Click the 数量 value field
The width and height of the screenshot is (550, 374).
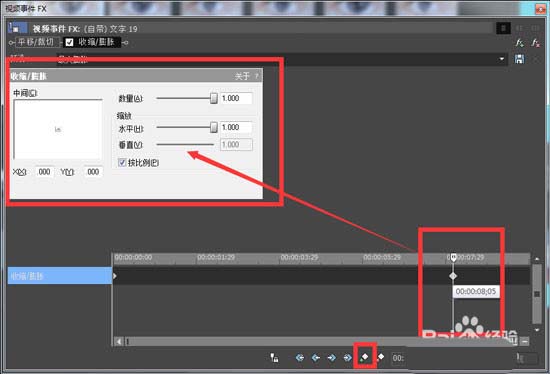(x=236, y=98)
